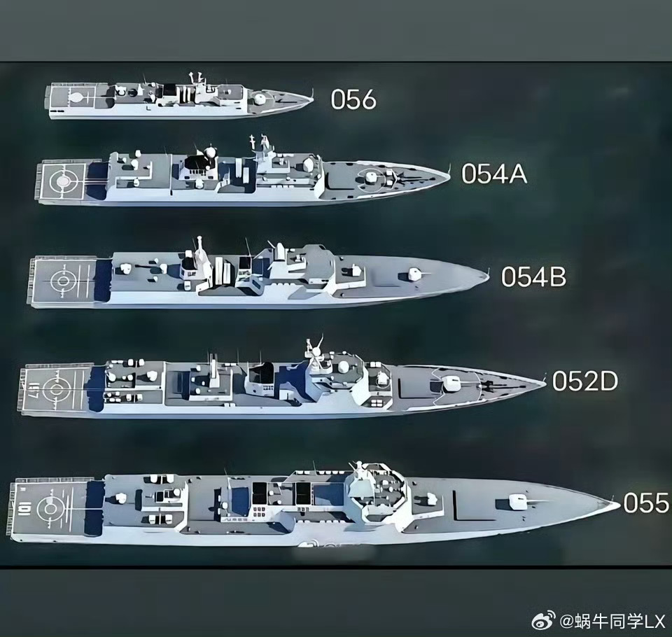The image size is (672, 637).
Task: Click the 056 ship label
Action: click(353, 99)
